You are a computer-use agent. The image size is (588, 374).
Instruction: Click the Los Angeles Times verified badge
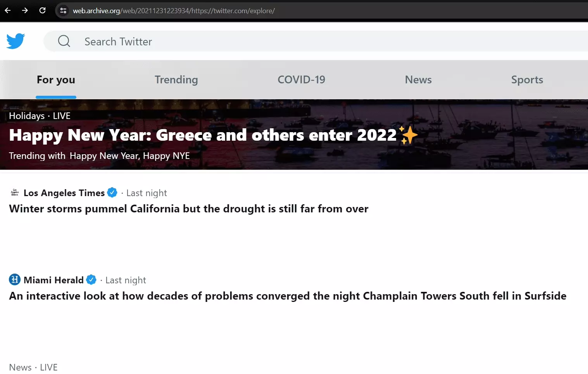pos(112,193)
